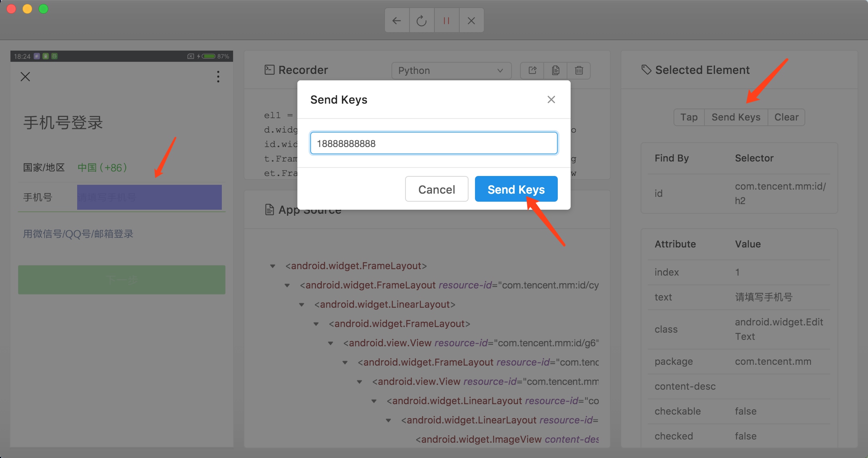Viewport: 868px width, 458px height.
Task: Click the 国家/地区 label
Action: [44, 168]
